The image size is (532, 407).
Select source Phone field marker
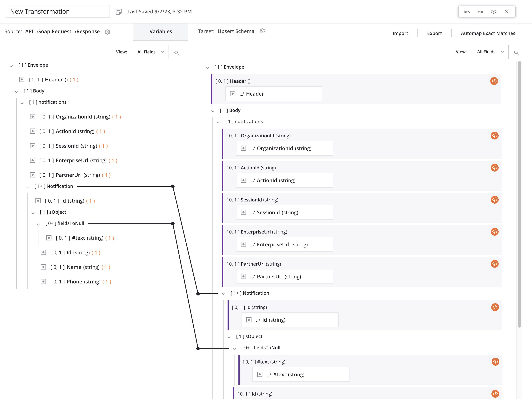[x=43, y=282]
